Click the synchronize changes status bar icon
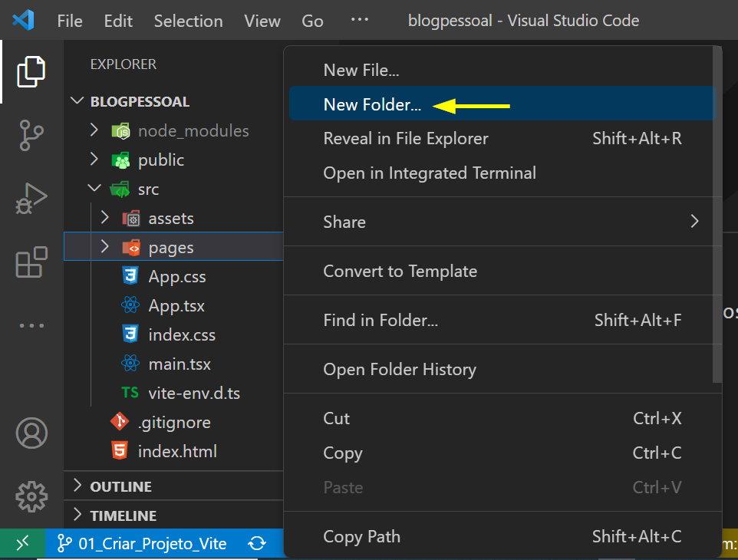 click(x=257, y=544)
